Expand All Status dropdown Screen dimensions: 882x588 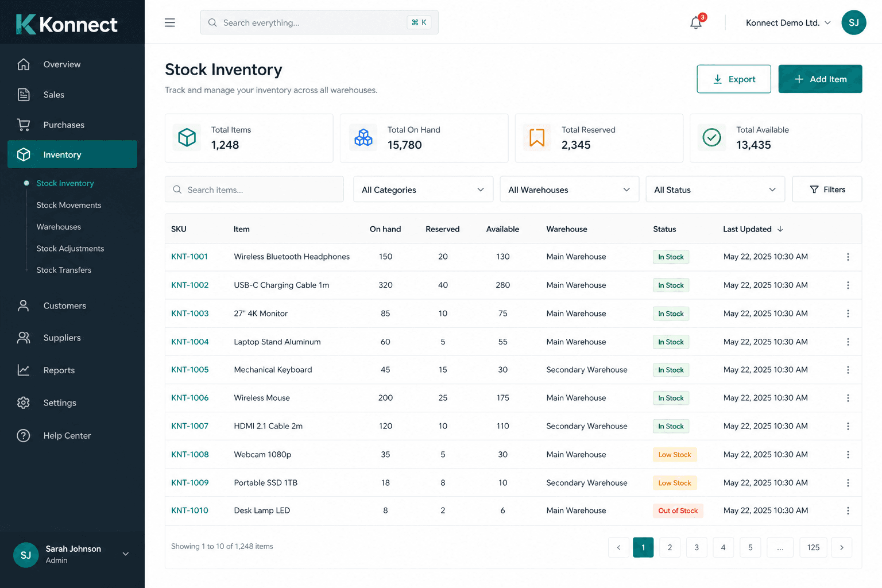[715, 189]
